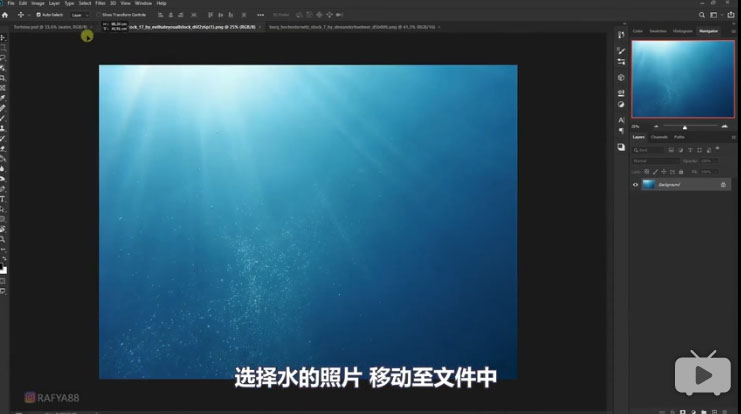
Task: Click the Navigator zoom slider
Action: (685, 126)
